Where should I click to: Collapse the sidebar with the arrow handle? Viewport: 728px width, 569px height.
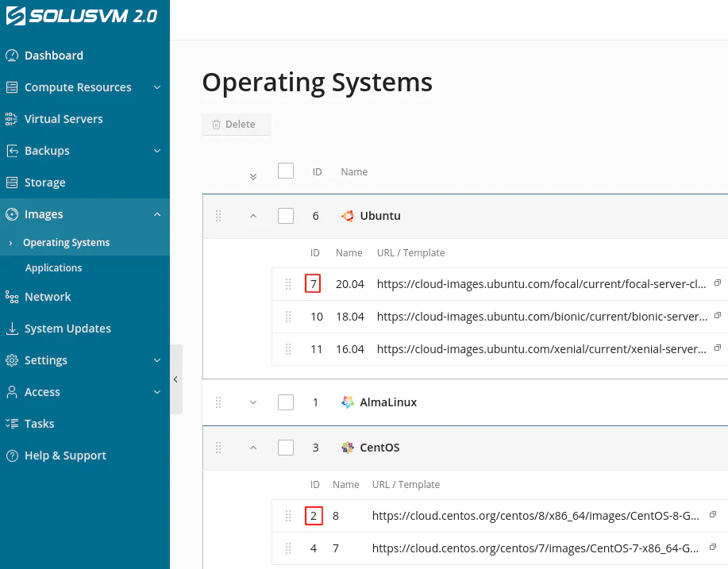click(175, 379)
